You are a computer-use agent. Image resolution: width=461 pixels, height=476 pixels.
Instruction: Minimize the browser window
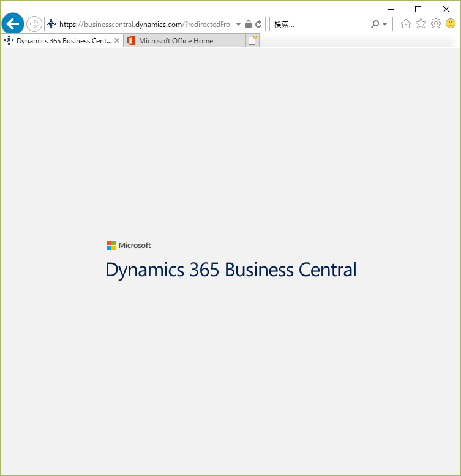point(391,9)
